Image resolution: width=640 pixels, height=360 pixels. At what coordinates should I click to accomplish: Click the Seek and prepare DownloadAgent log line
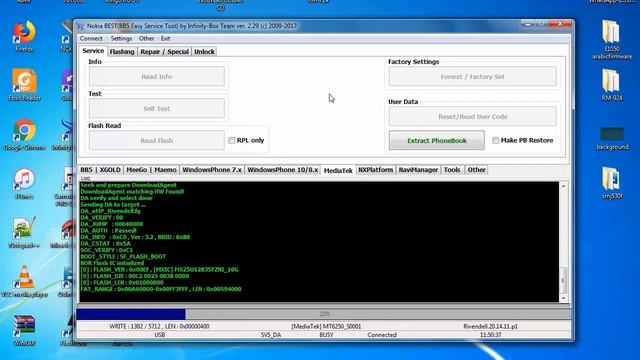(128, 185)
